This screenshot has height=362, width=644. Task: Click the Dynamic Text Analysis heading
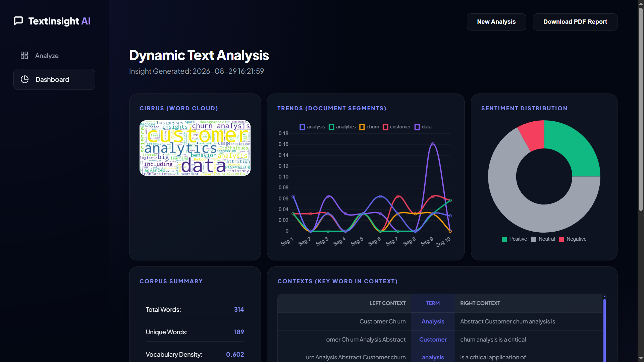coord(199,55)
